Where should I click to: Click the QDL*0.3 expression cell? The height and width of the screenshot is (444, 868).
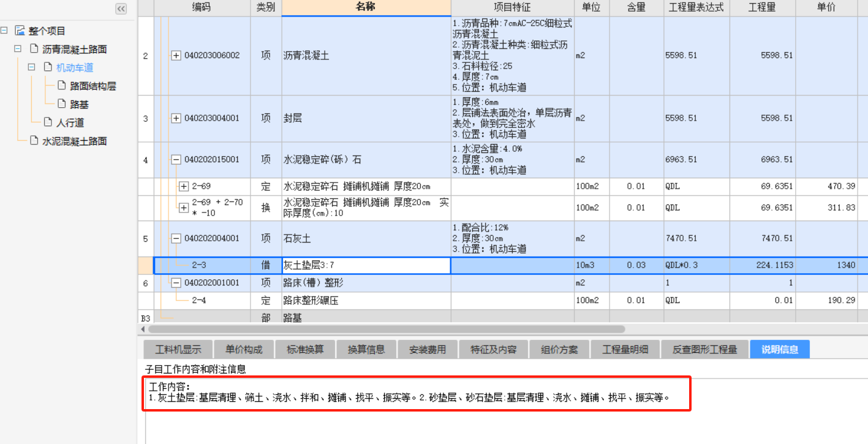[x=696, y=266]
